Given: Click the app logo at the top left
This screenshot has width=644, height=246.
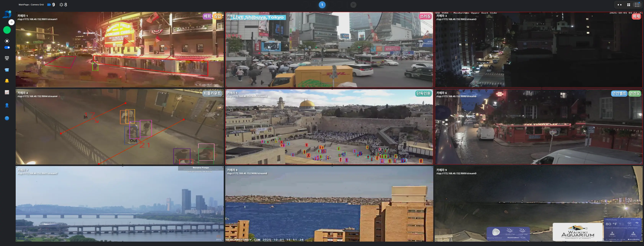Looking at the screenshot, I should [7, 14].
